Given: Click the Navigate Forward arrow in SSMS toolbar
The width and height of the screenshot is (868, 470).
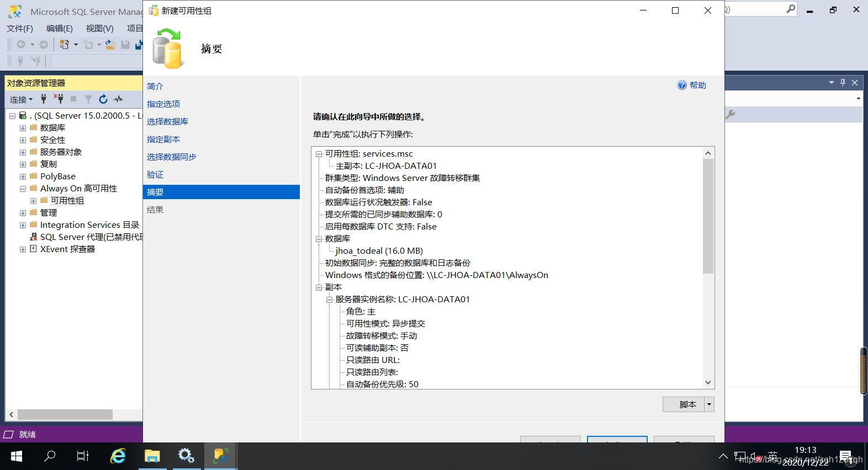Looking at the screenshot, I should click(x=43, y=44).
